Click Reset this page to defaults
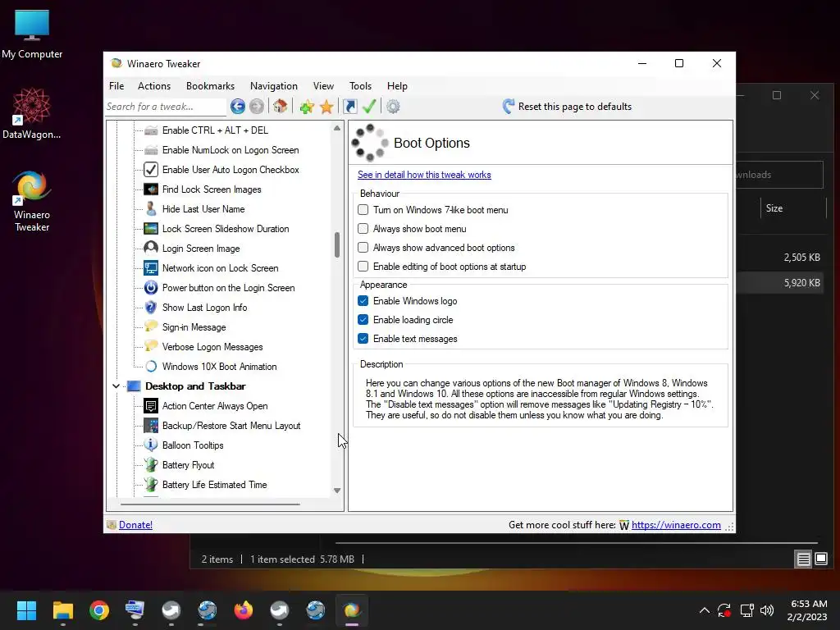Screen dimensions: 840x630 568,106
